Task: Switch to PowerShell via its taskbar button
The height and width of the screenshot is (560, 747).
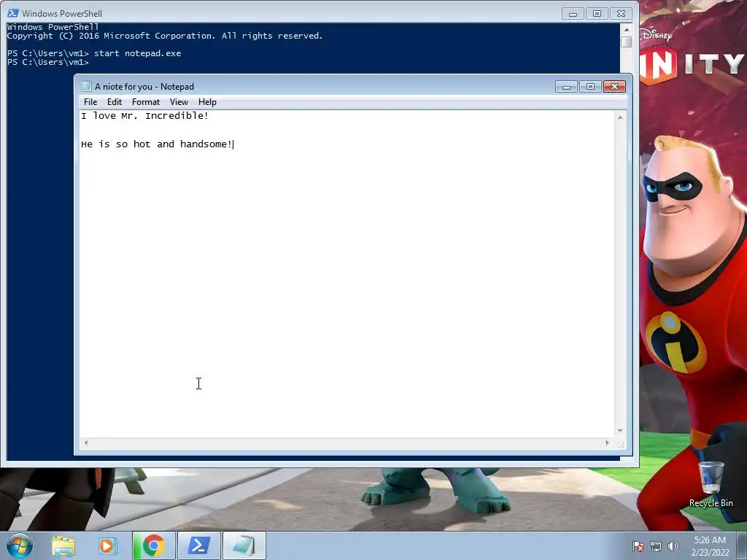Action: (198, 545)
